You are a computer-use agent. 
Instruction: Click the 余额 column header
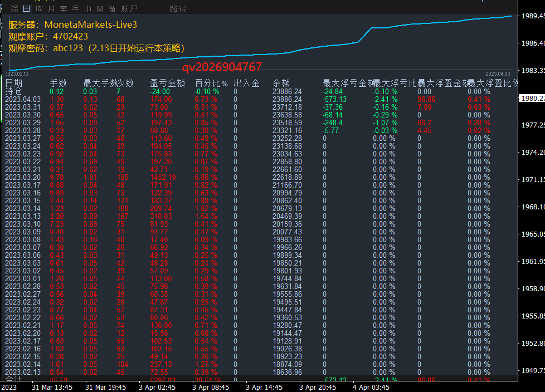pyautogui.click(x=281, y=84)
